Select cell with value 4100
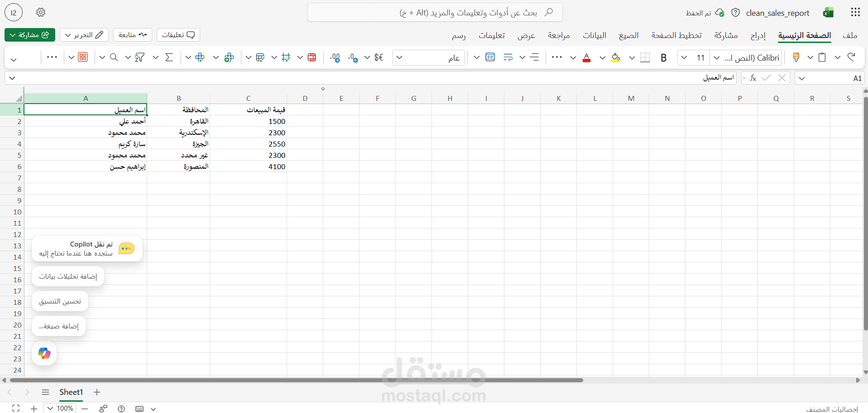This screenshot has height=413, width=868. pyautogui.click(x=249, y=166)
